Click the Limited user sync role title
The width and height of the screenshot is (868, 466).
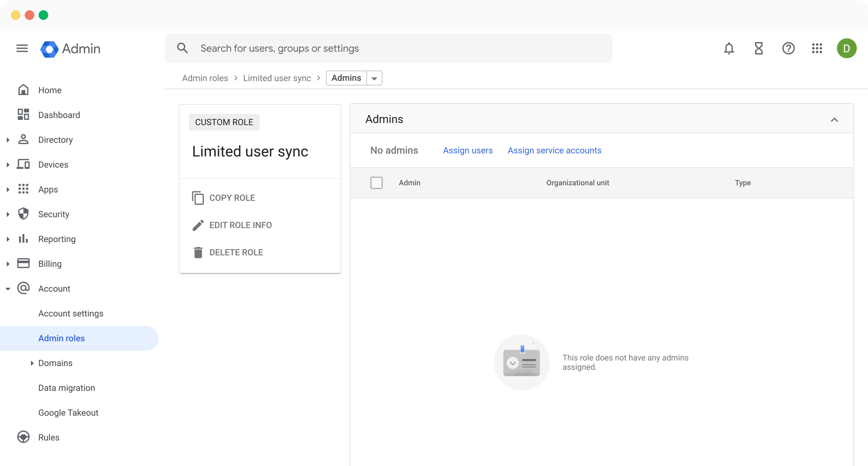[x=250, y=151]
